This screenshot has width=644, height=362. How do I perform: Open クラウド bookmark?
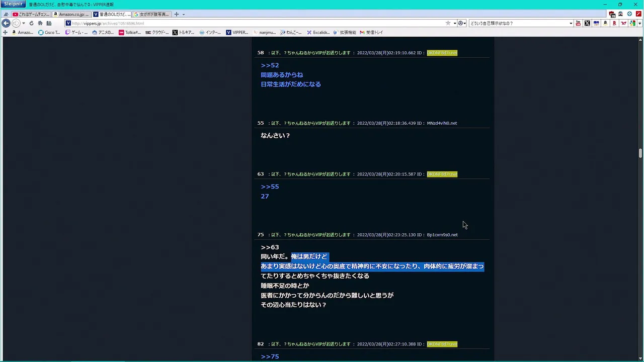coord(157,32)
